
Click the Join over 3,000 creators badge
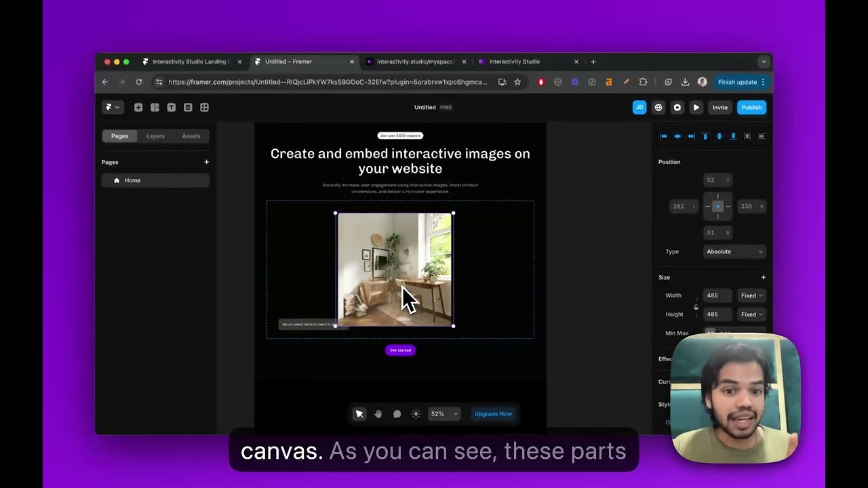click(x=400, y=136)
